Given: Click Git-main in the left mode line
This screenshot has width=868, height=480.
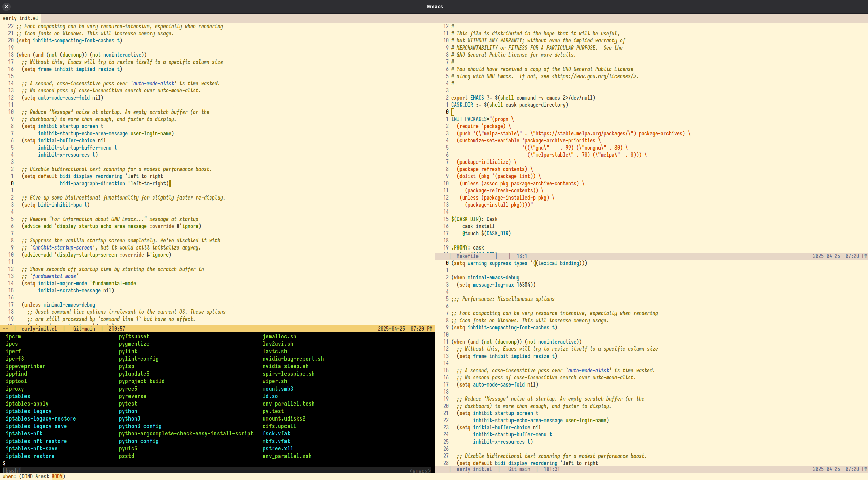Looking at the screenshot, I should 84,329.
